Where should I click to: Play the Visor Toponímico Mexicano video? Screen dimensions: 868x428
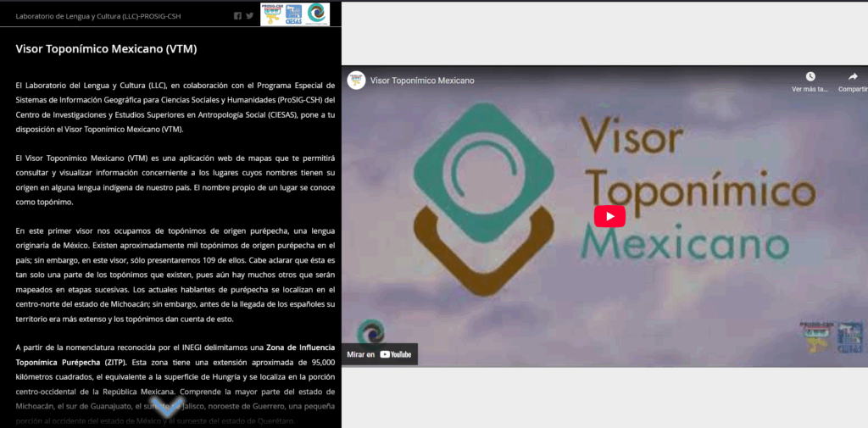click(609, 216)
